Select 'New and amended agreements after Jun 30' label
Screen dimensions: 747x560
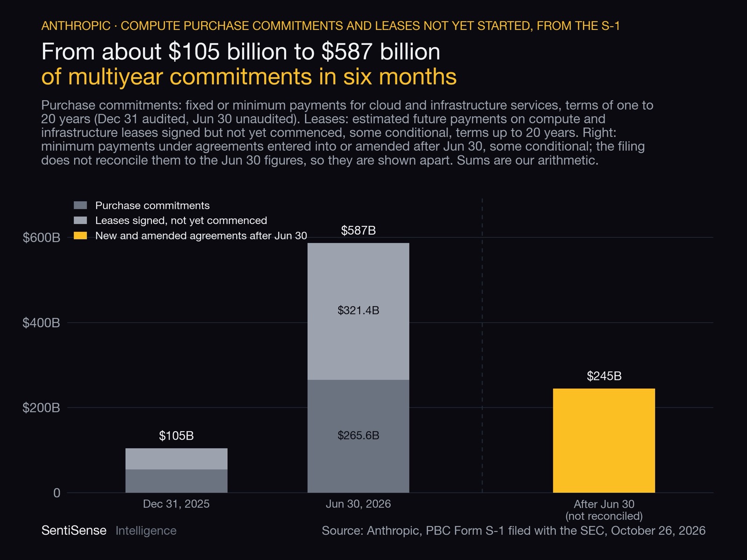coord(201,236)
